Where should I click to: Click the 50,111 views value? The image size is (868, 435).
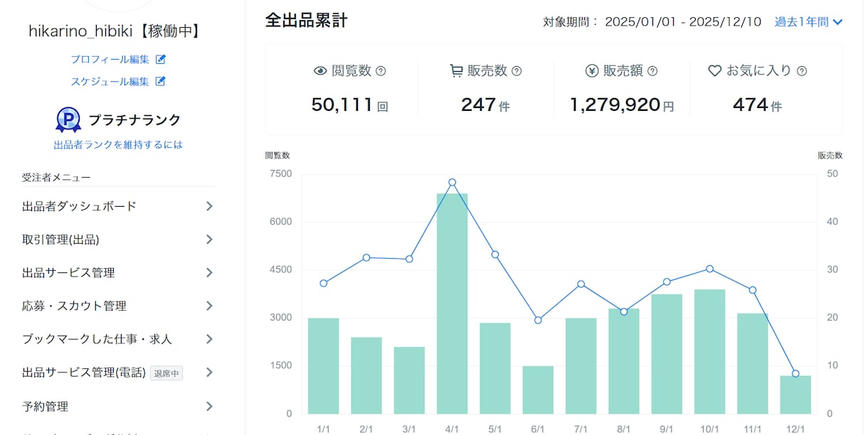pos(342,105)
